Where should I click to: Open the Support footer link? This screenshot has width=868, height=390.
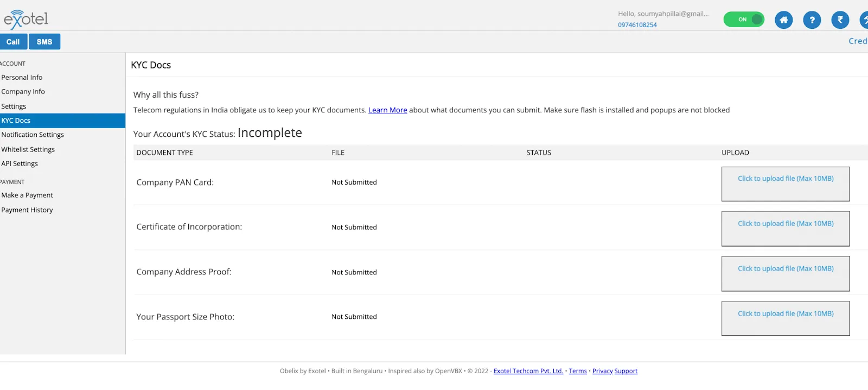click(626, 371)
